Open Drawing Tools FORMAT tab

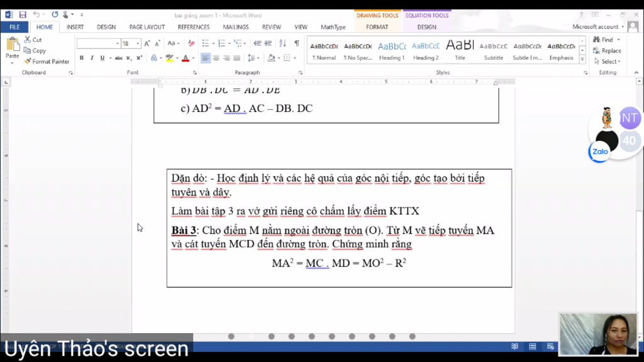377,27
